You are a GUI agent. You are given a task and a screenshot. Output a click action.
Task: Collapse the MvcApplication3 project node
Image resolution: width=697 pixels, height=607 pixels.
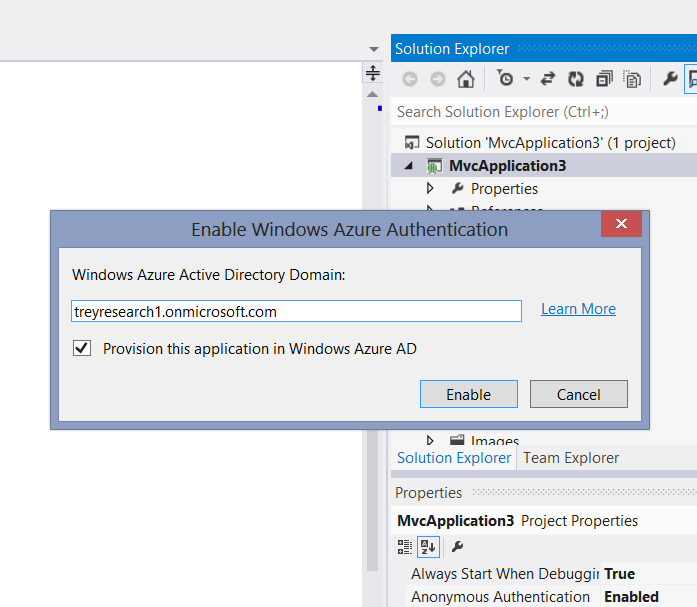409,166
